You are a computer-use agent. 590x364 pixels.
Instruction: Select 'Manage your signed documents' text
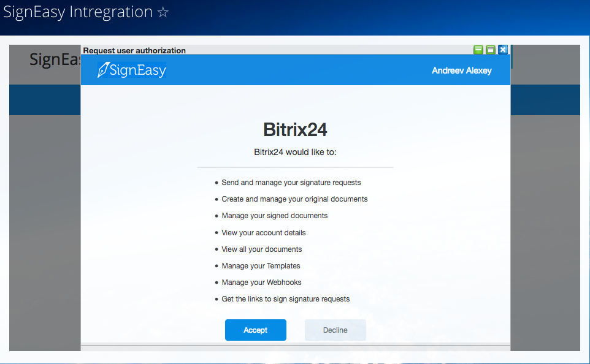[x=275, y=216]
